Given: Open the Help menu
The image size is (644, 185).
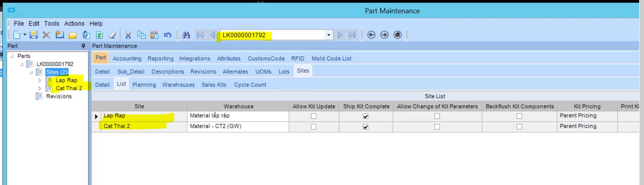Looking at the screenshot, I should tap(96, 23).
